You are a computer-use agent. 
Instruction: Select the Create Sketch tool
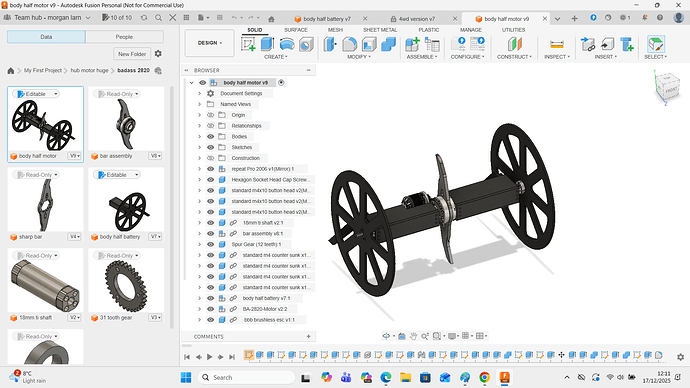point(248,44)
